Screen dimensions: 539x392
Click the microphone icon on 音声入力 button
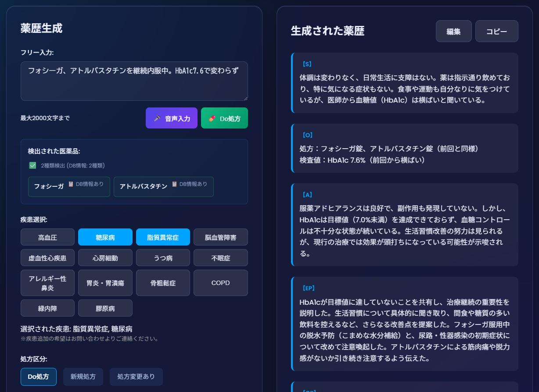click(158, 118)
